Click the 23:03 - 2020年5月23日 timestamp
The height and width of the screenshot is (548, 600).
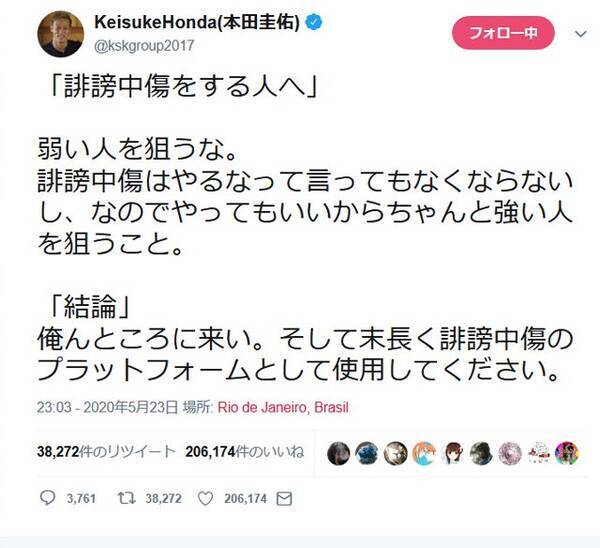coord(113,407)
